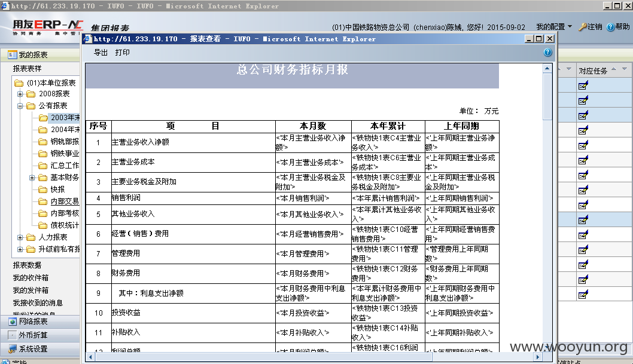Open 我的发件箱 in sidebar
Viewport: 633px width, 364px height.
31,290
